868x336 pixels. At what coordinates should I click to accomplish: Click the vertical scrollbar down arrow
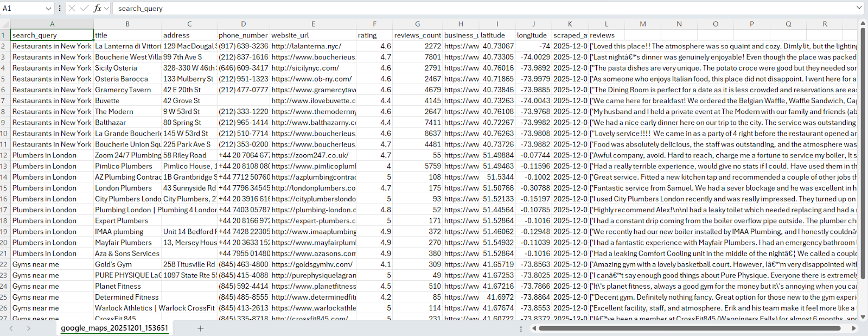863,316
